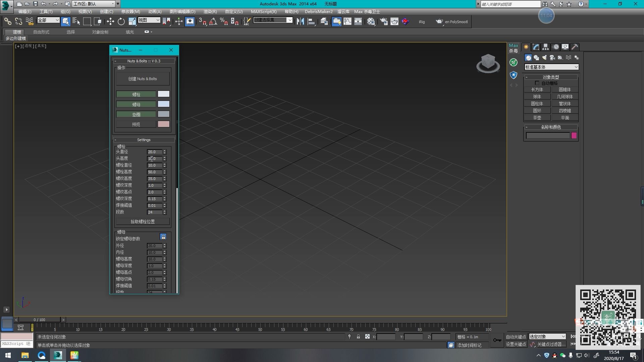Viewport: 644px width, 362px height.
Task: Collapse the 名称和颜色 rollout
Action: pos(551,127)
